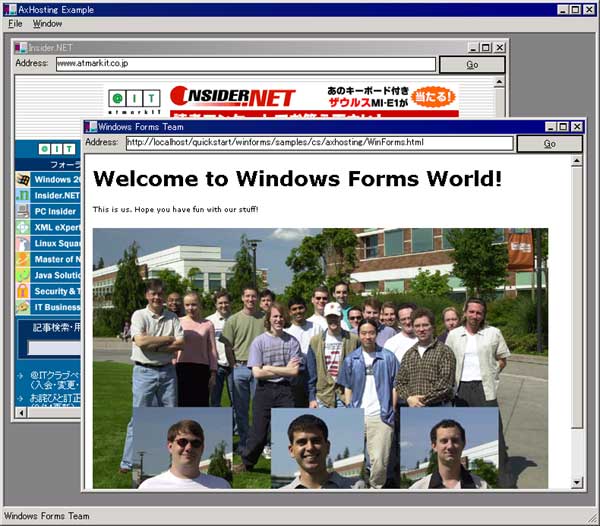The image size is (600, 526).
Task: Click the Java Solution forum icon
Action: point(23,275)
